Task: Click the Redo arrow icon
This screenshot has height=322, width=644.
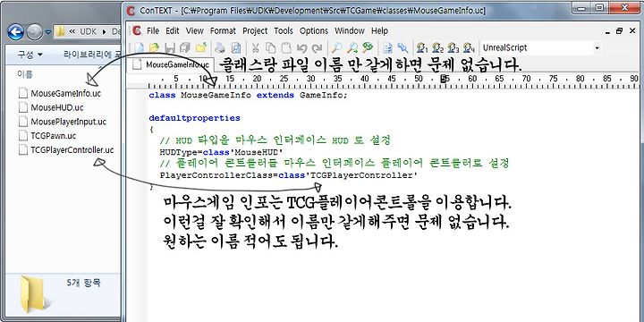Action: [x=317, y=47]
